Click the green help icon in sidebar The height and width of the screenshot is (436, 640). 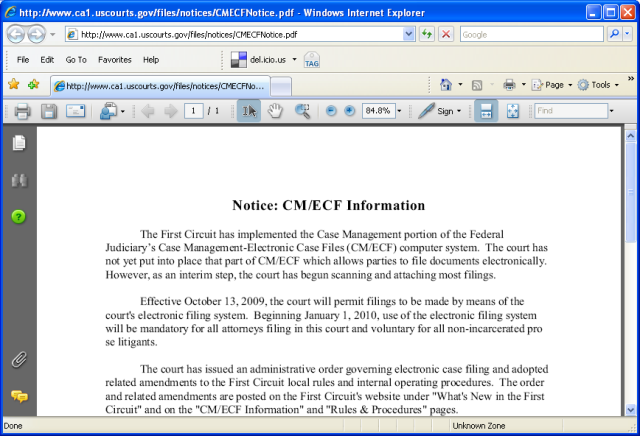coord(18,216)
